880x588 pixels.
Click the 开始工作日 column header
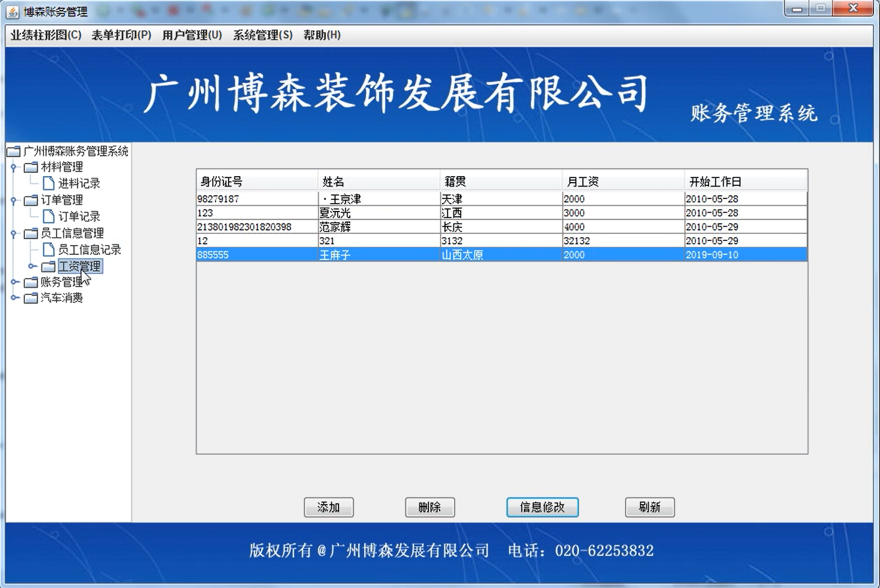pos(746,181)
